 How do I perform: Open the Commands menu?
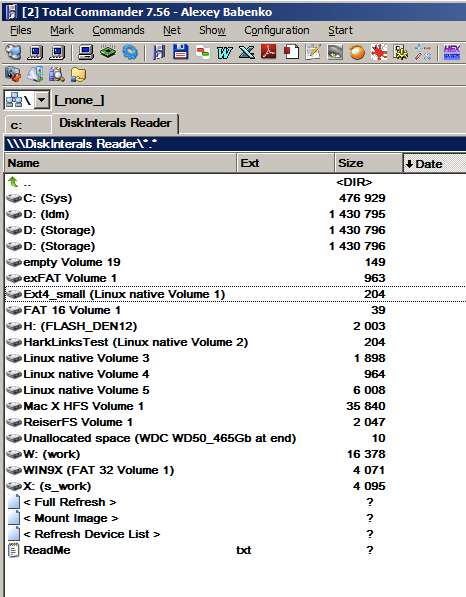coord(118,30)
